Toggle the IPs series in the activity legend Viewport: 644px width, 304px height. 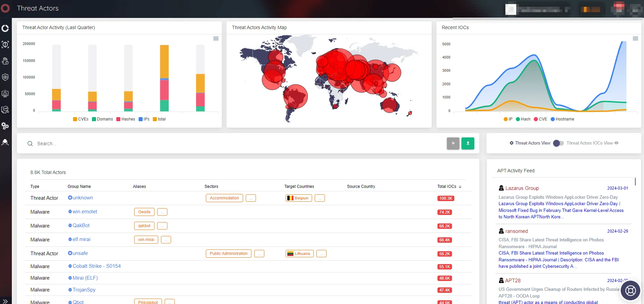coord(144,119)
